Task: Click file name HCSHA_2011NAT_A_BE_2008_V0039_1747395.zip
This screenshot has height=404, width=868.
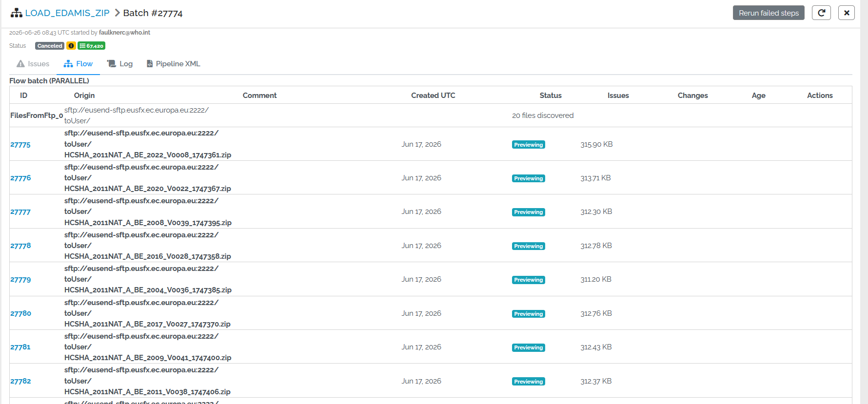Action: pyautogui.click(x=148, y=223)
